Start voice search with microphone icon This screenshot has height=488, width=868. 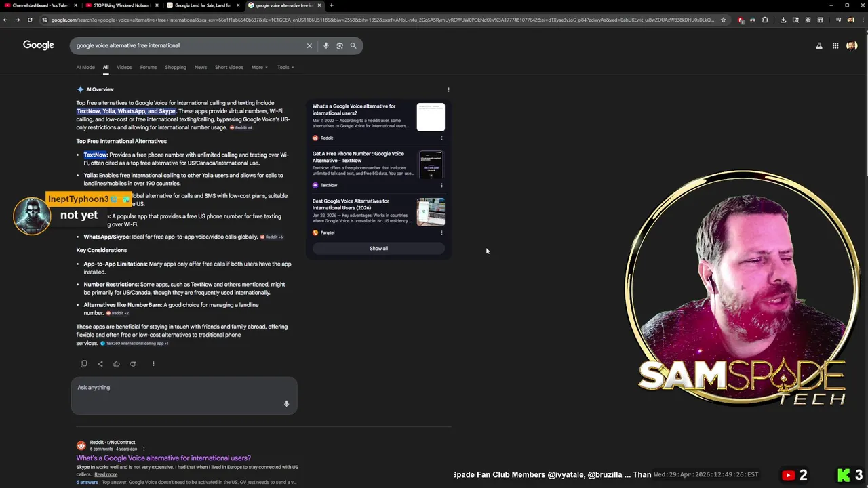[326, 45]
